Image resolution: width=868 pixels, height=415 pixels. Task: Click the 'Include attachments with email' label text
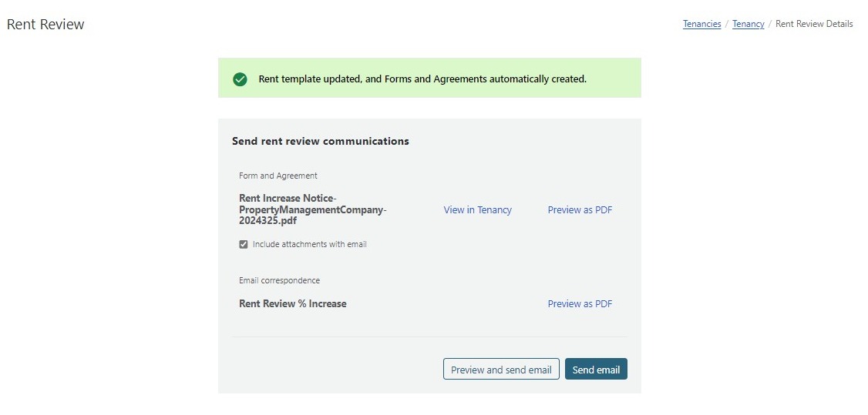tap(309, 244)
